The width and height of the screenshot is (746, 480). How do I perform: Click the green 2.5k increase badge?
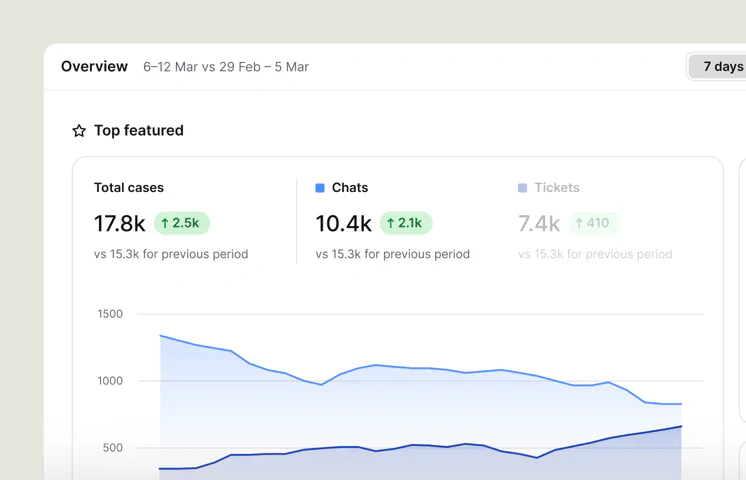182,223
